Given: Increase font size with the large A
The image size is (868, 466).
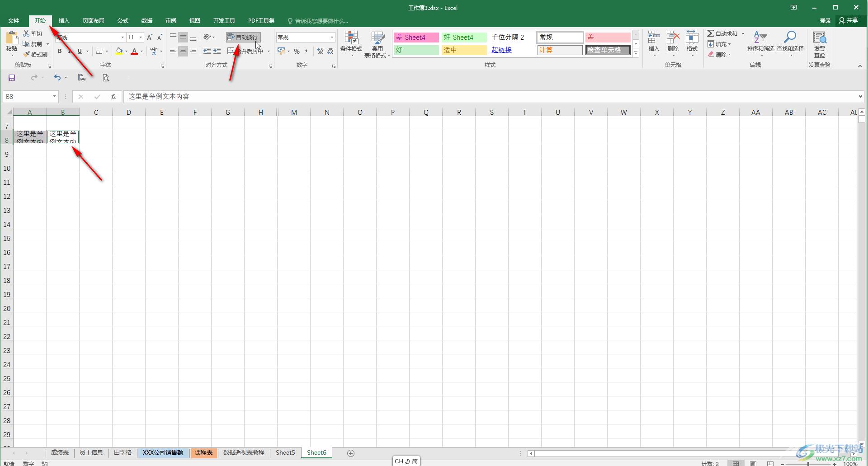Looking at the screenshot, I should [150, 37].
